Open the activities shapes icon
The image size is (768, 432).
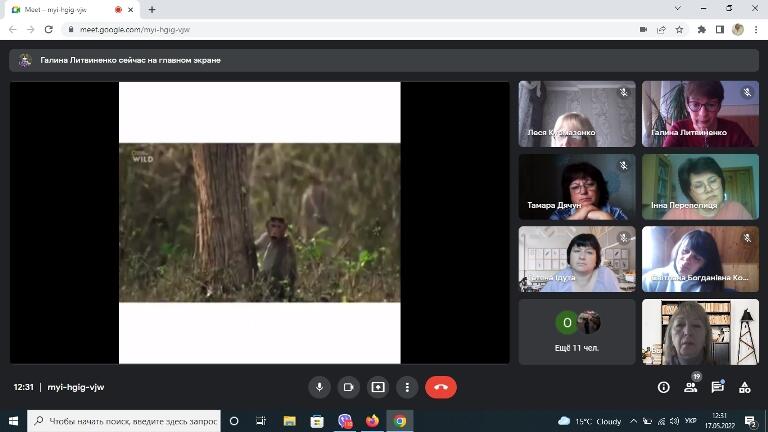pyautogui.click(x=744, y=387)
